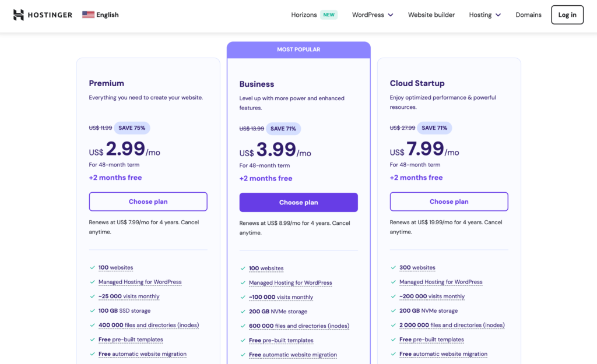597x364 pixels.
Task: Click the Premium plan title
Action: click(x=107, y=83)
